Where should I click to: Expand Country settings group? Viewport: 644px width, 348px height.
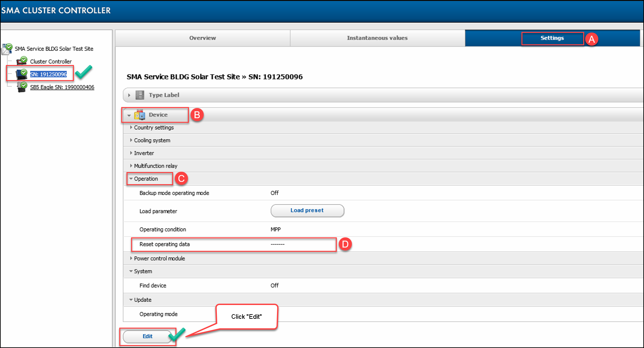pos(131,127)
